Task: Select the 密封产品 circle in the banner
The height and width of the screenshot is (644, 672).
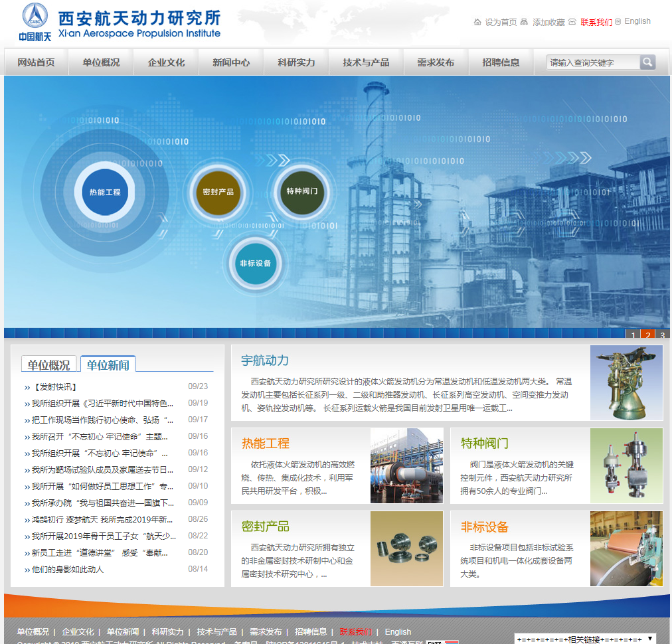Action: 218,193
